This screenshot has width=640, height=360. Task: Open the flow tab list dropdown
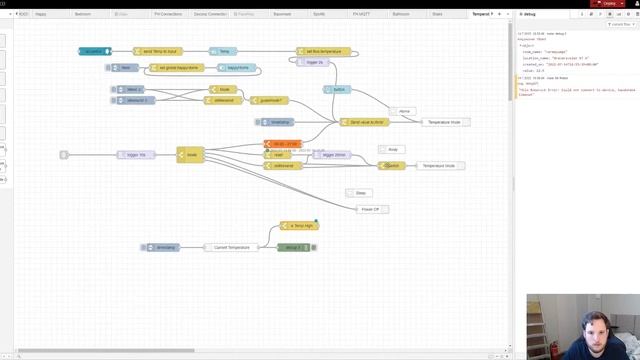[x=508, y=14]
